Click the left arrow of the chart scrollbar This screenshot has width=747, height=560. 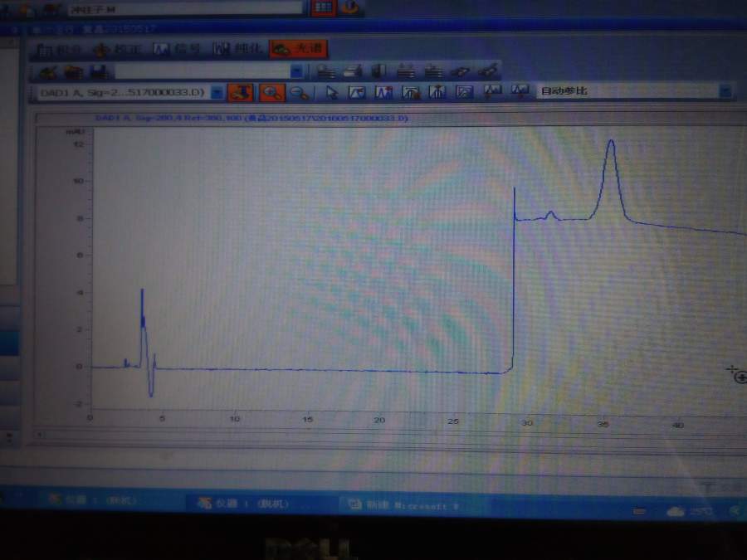(x=40, y=434)
